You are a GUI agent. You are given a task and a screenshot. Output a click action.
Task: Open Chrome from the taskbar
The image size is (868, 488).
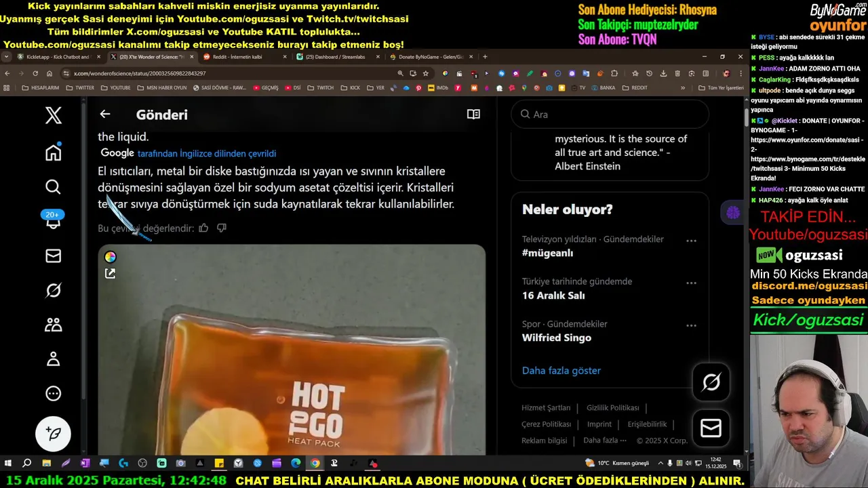click(x=315, y=463)
